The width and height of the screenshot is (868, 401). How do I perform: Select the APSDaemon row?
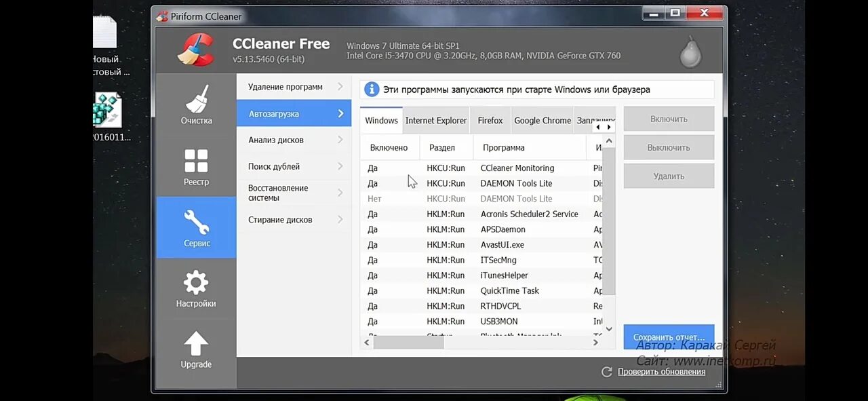click(x=481, y=229)
